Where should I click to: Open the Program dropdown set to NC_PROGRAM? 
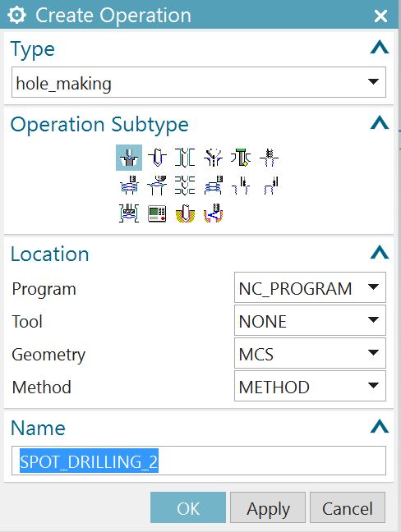[x=310, y=287]
